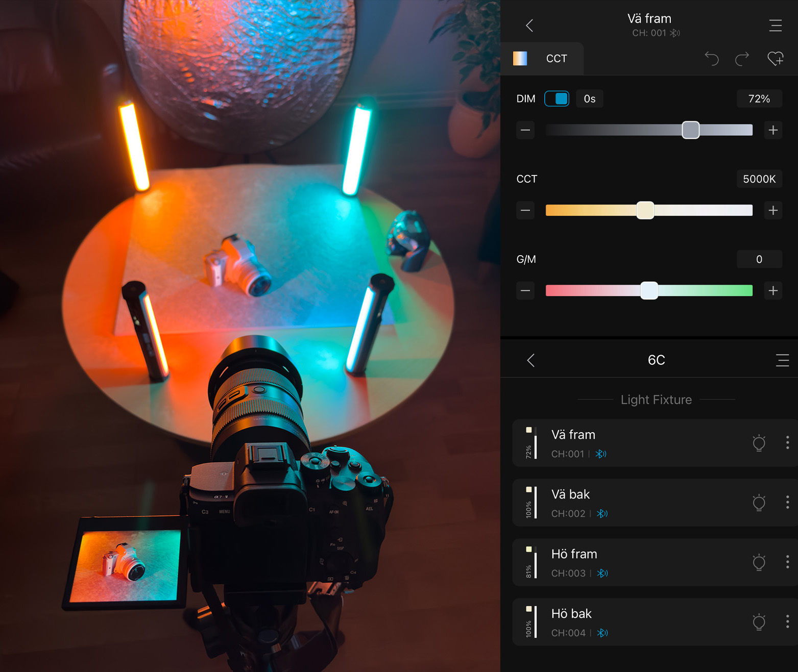
Task: Open the 0s fade time selector
Action: [590, 99]
